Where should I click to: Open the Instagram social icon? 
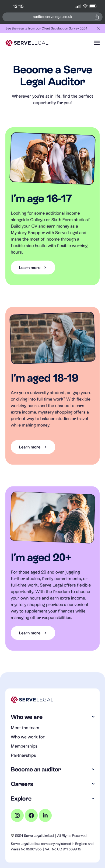click(x=17, y=816)
